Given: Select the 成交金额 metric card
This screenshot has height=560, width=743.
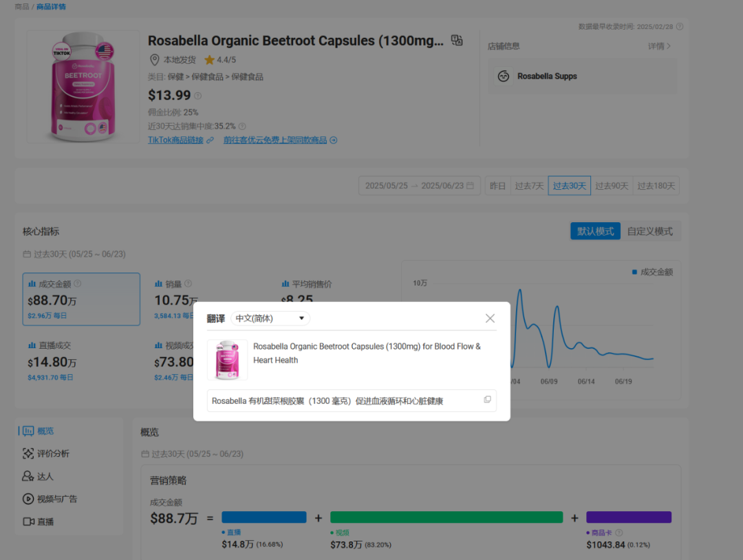Looking at the screenshot, I should [x=81, y=299].
